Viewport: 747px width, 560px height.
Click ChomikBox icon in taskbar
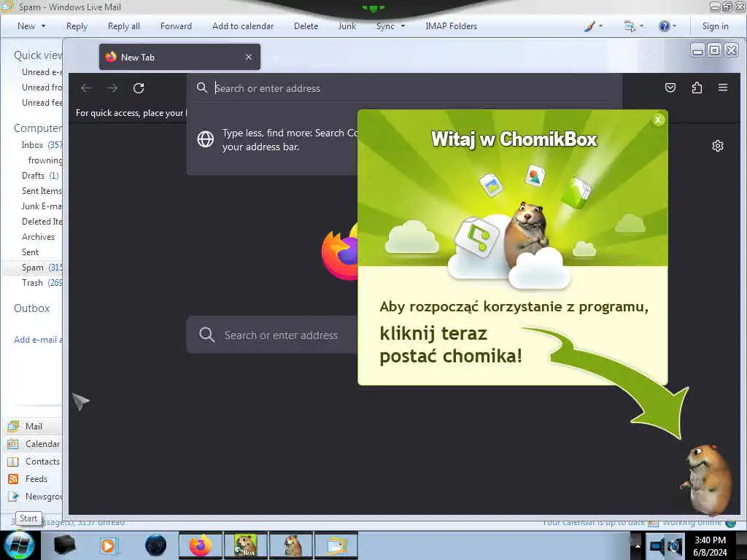click(x=245, y=545)
